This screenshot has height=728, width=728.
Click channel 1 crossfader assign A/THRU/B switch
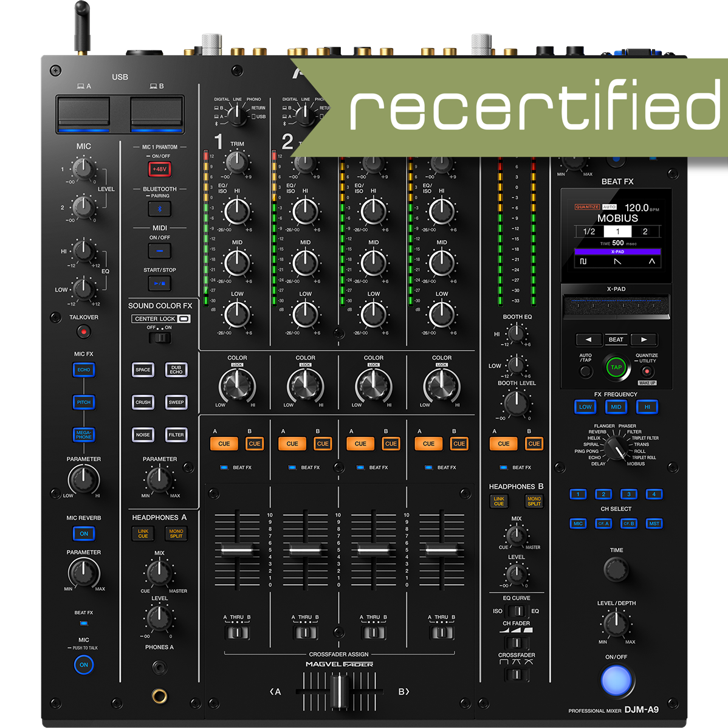(x=237, y=633)
